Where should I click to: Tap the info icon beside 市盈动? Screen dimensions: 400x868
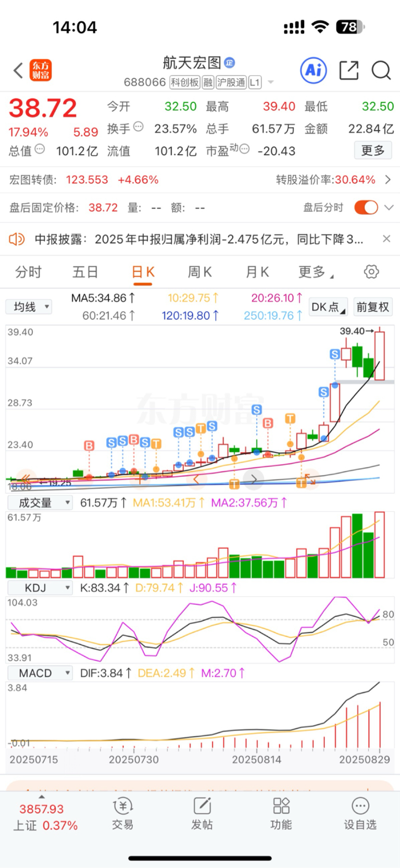coord(244,149)
